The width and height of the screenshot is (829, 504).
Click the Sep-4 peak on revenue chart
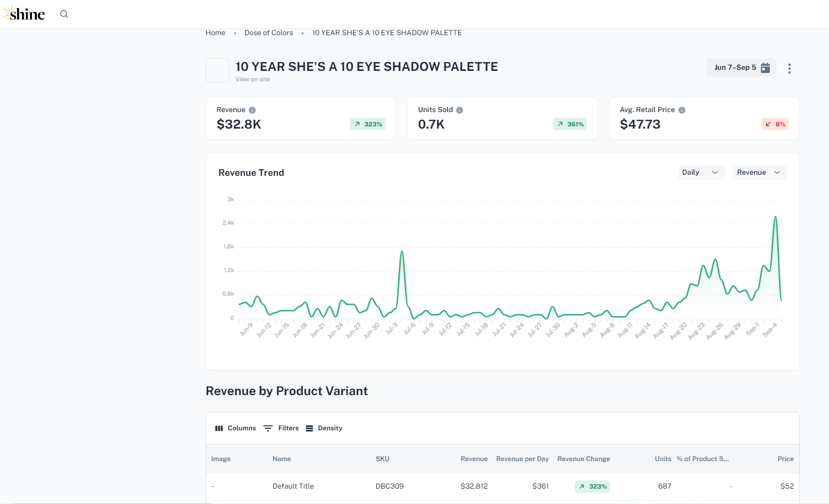(776, 217)
